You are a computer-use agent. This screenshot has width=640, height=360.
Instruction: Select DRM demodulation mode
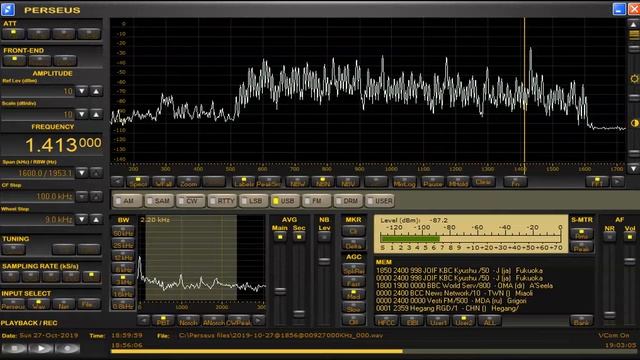pyautogui.click(x=348, y=201)
